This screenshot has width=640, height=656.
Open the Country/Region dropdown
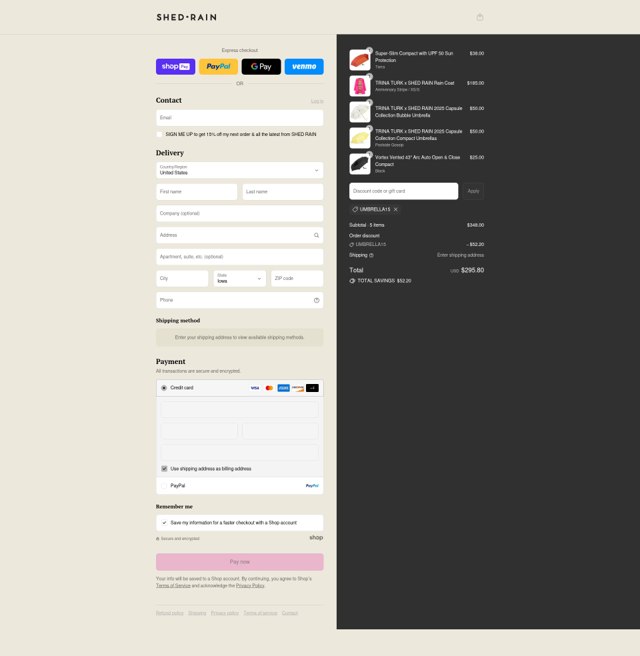point(240,170)
